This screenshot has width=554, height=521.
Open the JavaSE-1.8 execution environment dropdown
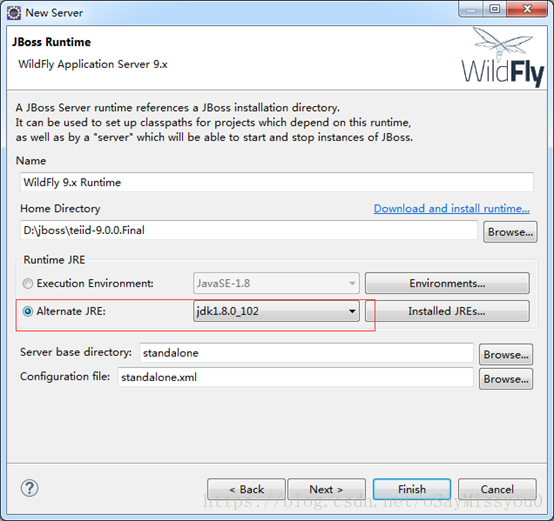pos(276,283)
